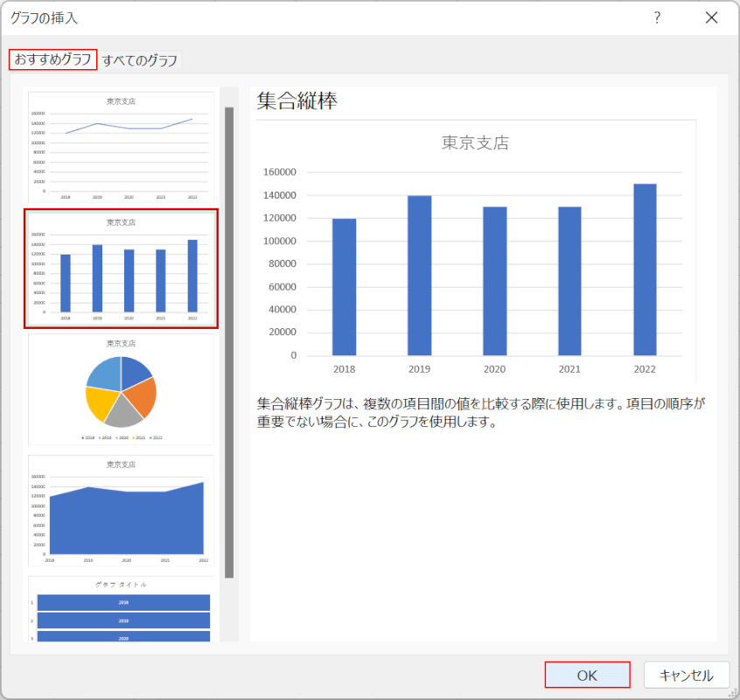This screenshot has height=700, width=740.
Task: Click the 東京支店 title in large preview
Action: tap(474, 143)
